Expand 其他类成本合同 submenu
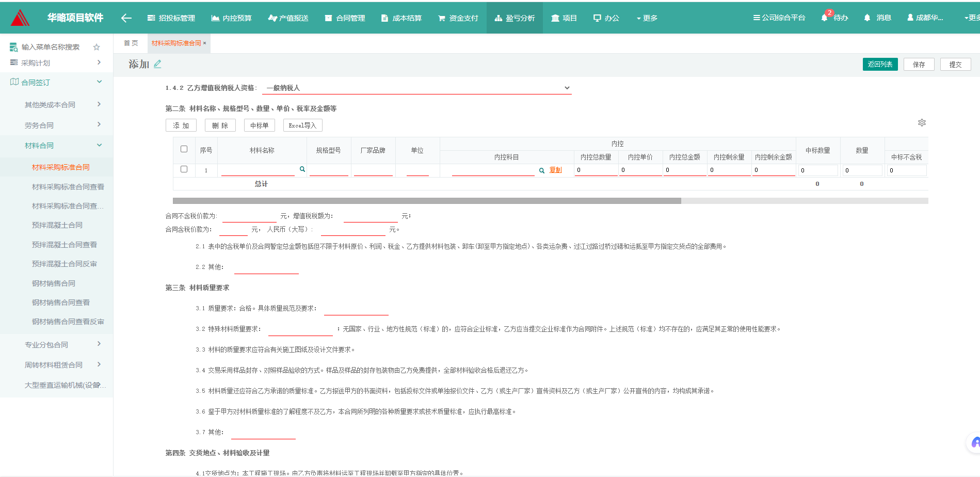Image resolution: width=980 pixels, height=477 pixels. [x=56, y=105]
